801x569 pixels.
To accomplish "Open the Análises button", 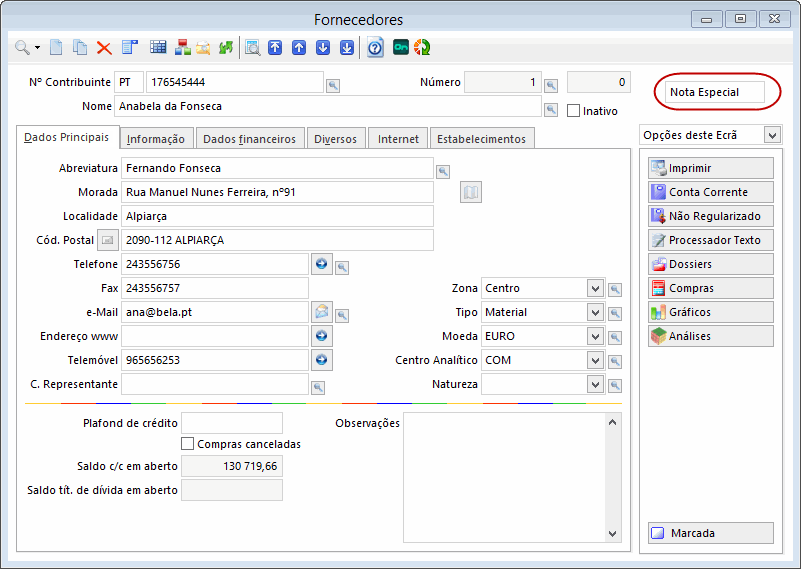I will pos(711,336).
